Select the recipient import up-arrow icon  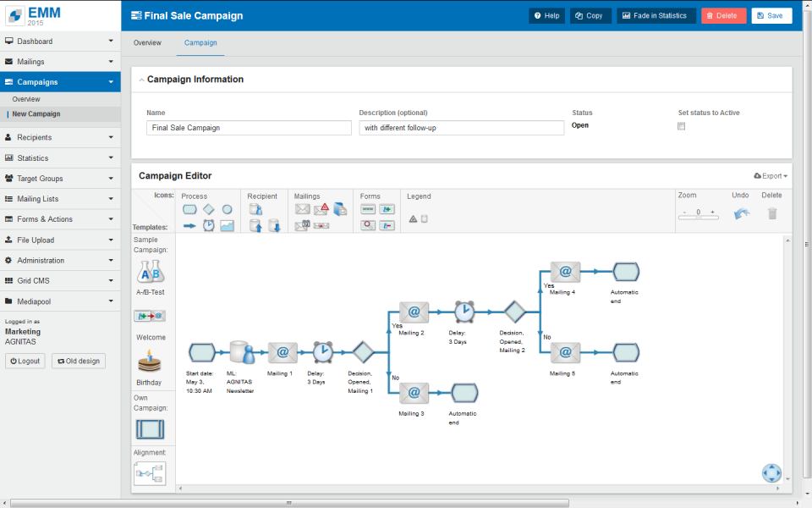255,225
